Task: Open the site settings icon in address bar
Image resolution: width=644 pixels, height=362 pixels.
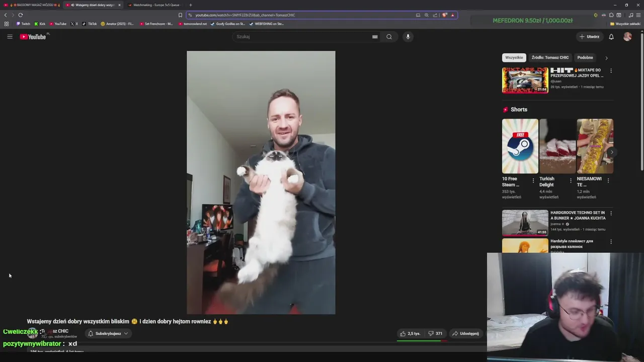Action: point(190,15)
